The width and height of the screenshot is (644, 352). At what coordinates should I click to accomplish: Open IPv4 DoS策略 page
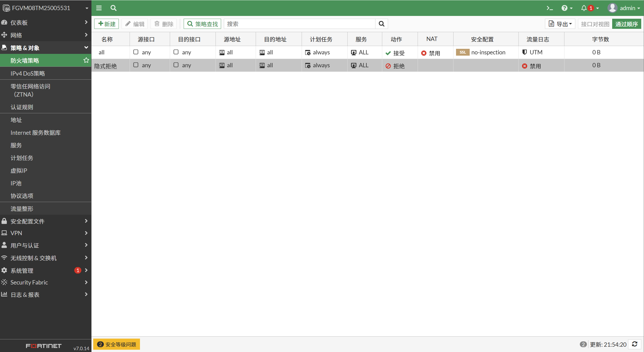[45, 73]
